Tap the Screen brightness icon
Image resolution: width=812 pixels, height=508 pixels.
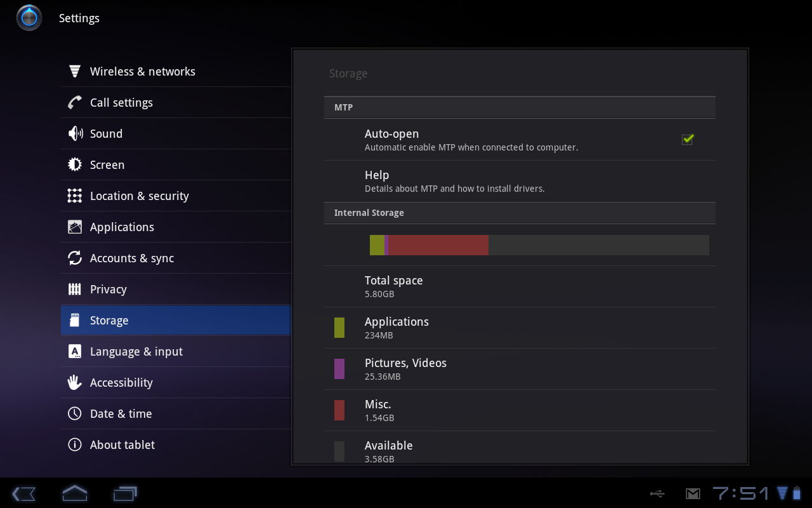(75, 164)
